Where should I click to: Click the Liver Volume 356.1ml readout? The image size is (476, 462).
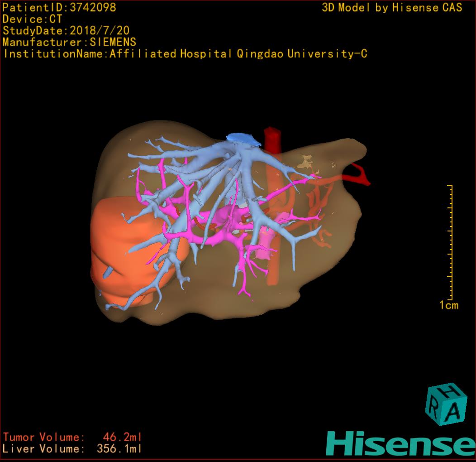point(72,449)
